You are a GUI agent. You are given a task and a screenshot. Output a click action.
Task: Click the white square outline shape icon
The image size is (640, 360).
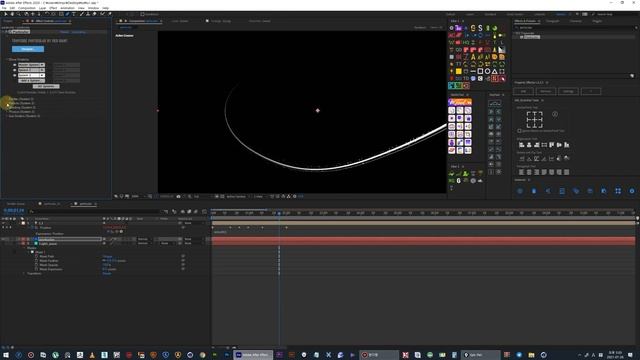480,71
